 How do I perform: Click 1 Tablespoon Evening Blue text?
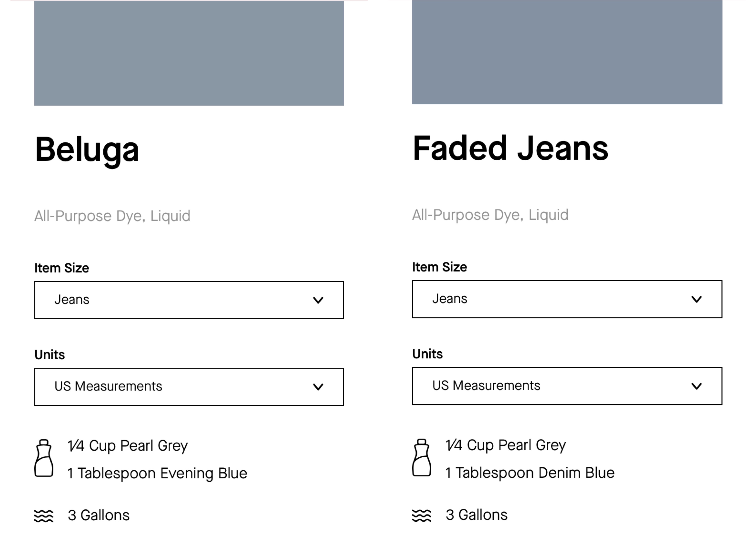[x=157, y=473]
